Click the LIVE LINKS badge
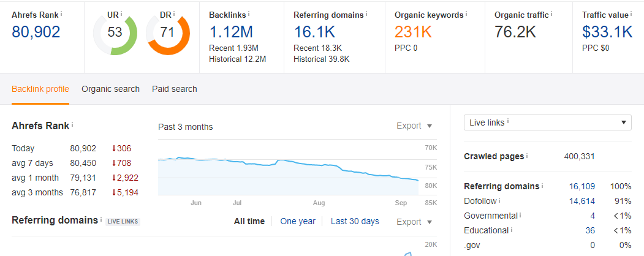This screenshot has width=644, height=256. (123, 222)
